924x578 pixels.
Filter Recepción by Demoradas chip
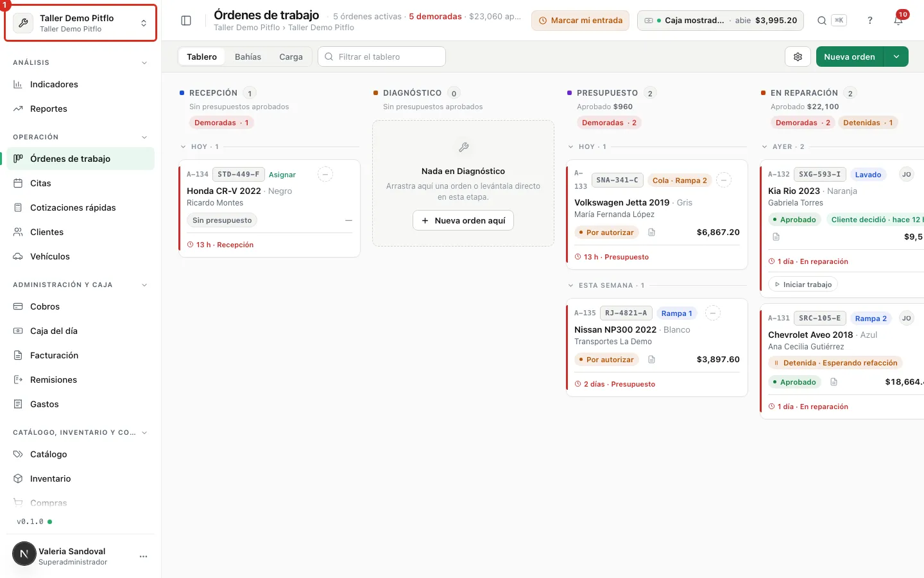pos(221,123)
